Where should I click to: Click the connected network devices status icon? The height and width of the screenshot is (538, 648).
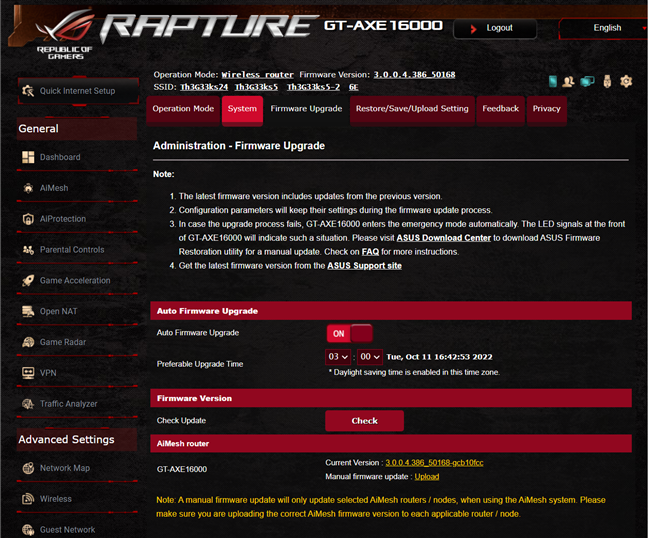pyautogui.click(x=587, y=81)
